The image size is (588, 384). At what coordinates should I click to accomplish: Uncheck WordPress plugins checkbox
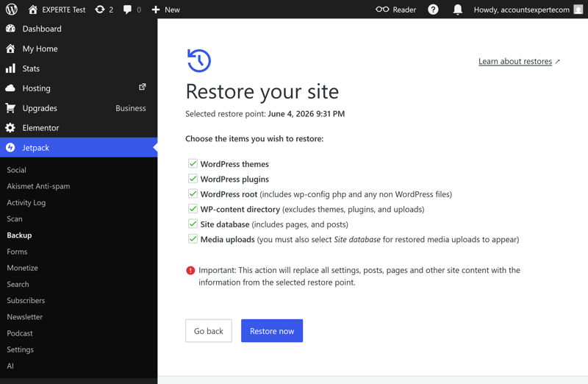pyautogui.click(x=193, y=179)
